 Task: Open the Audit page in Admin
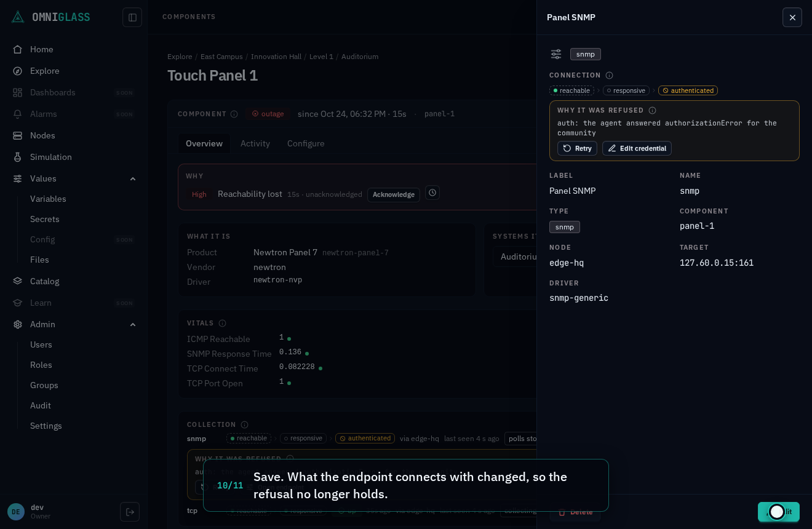[x=41, y=405]
